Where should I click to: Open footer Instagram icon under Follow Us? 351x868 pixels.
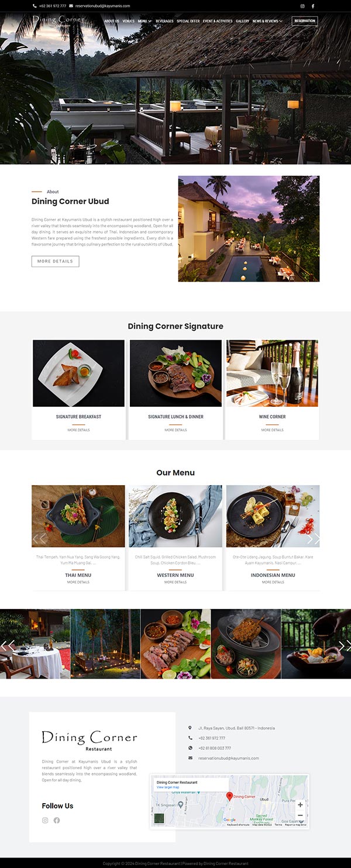click(x=45, y=820)
